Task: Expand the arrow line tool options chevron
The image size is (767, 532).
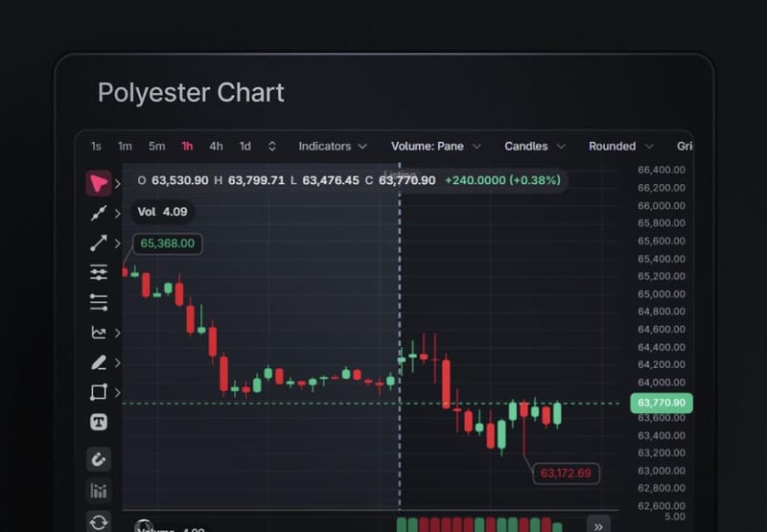Action: pos(117,243)
